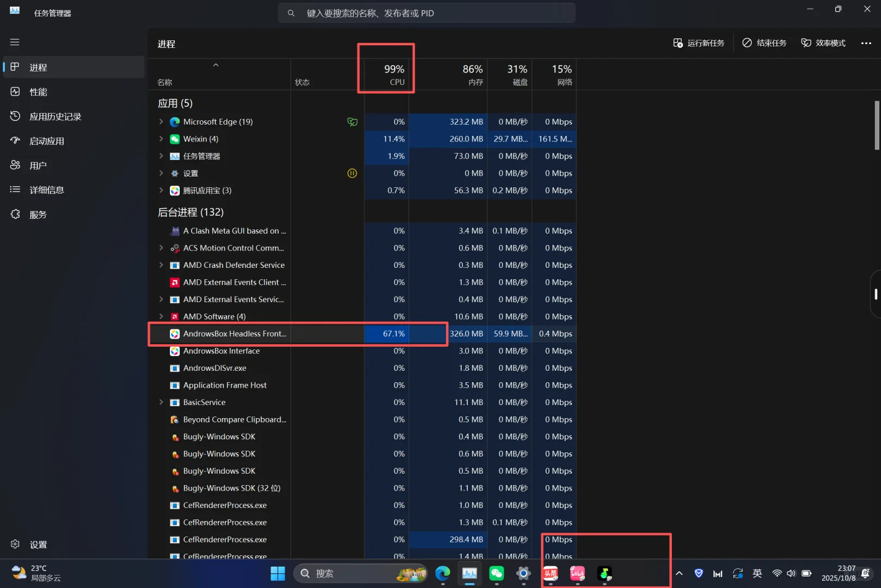Click the efficiency-mode leaf indicator beside Microsoft Edge
This screenshot has height=588, width=881.
pos(352,122)
